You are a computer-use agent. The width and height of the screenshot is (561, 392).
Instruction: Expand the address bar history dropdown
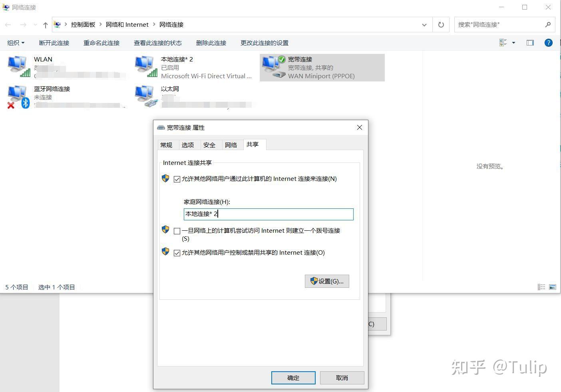coord(424,25)
